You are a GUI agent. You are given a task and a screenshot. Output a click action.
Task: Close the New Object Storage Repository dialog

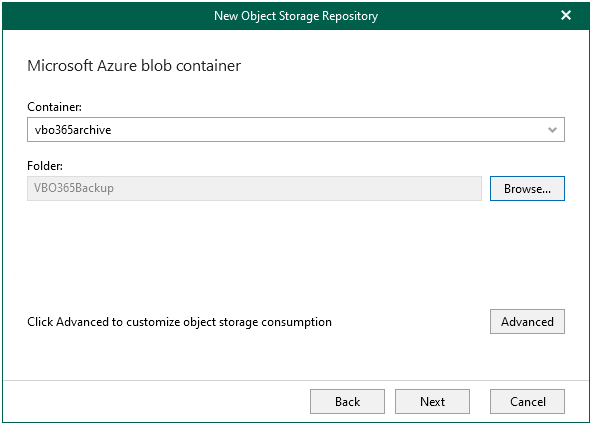pyautogui.click(x=565, y=15)
